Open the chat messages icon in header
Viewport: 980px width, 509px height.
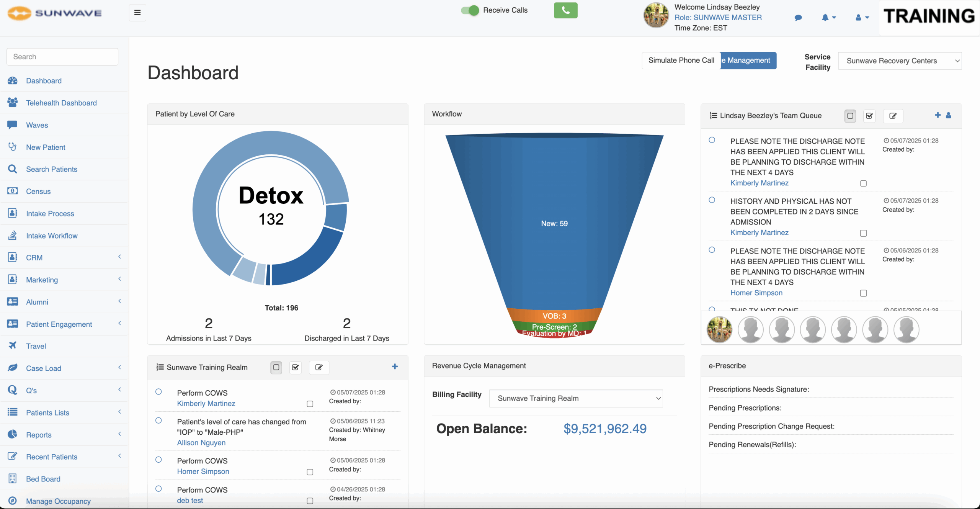pos(798,18)
